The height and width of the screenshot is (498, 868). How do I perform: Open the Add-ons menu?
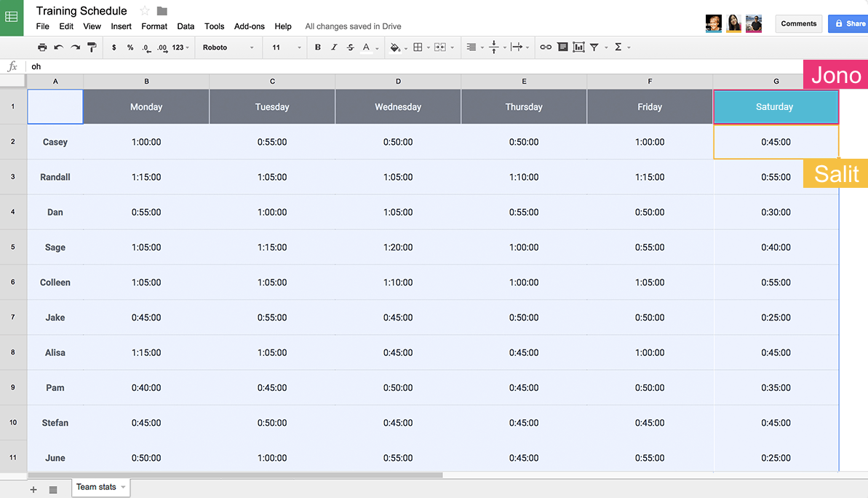[250, 26]
